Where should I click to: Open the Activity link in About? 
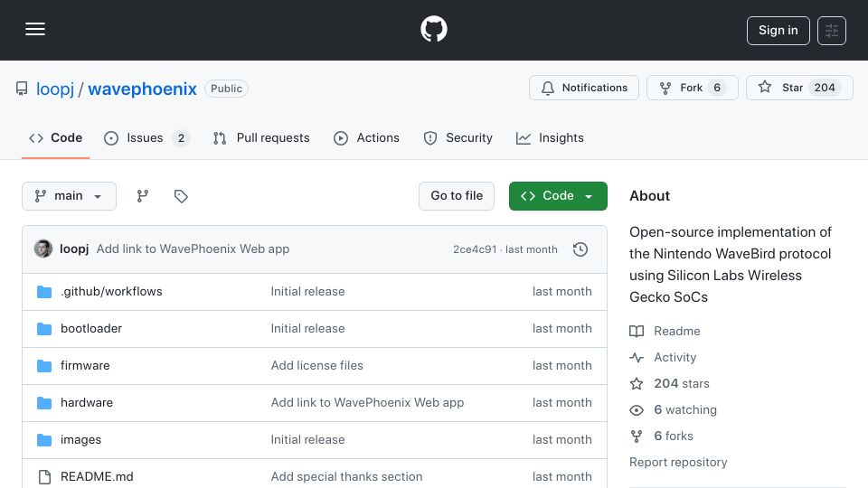[x=663, y=358]
